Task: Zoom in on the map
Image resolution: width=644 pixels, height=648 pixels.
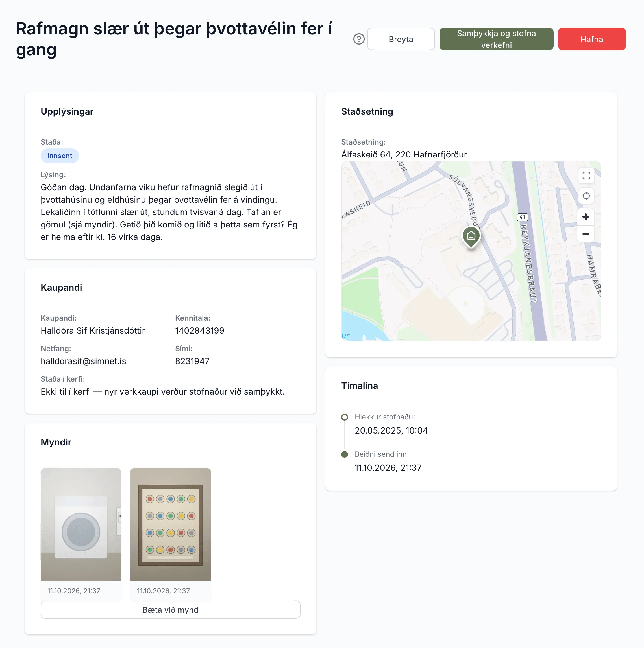Action: 586,217
